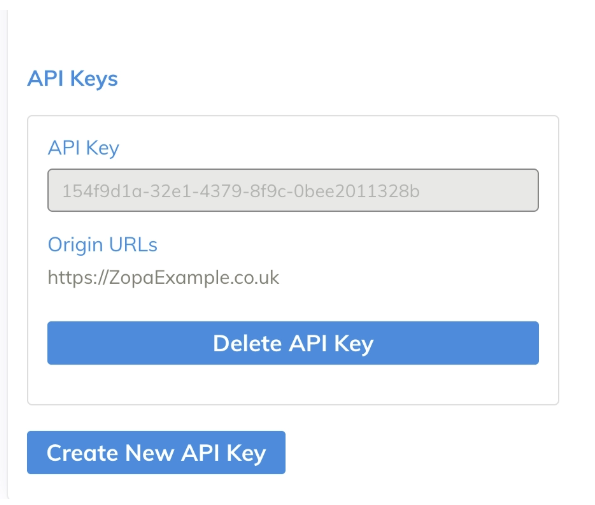The image size is (595, 505).
Task: Click the Keys word in page heading
Action: (x=94, y=79)
